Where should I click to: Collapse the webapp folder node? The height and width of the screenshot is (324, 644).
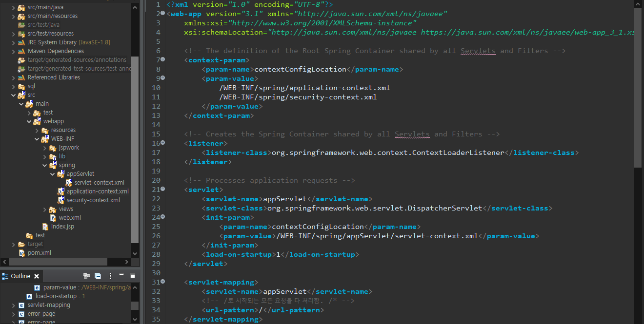[x=29, y=121]
